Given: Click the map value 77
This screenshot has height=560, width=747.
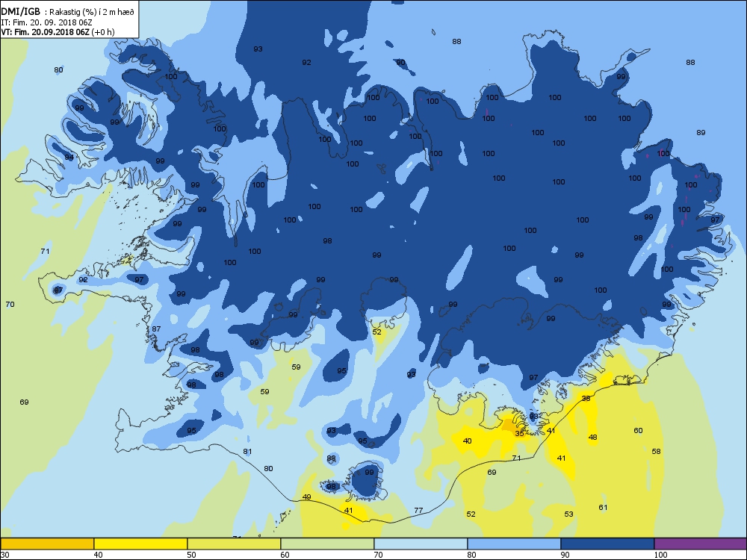Looking at the screenshot, I should [418, 511].
